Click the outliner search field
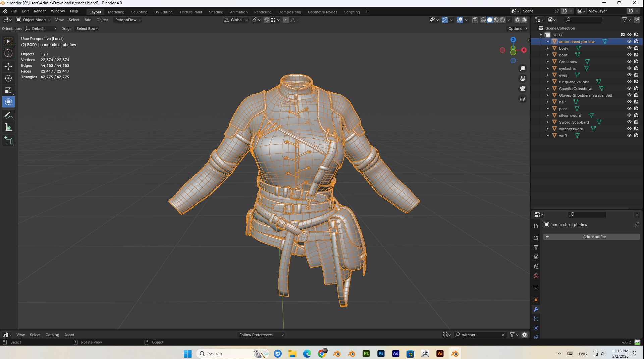 point(583,20)
